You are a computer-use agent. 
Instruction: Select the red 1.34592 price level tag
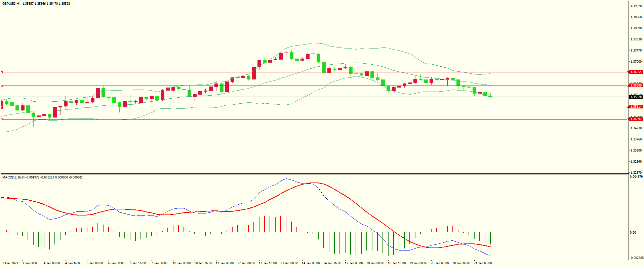(636, 119)
